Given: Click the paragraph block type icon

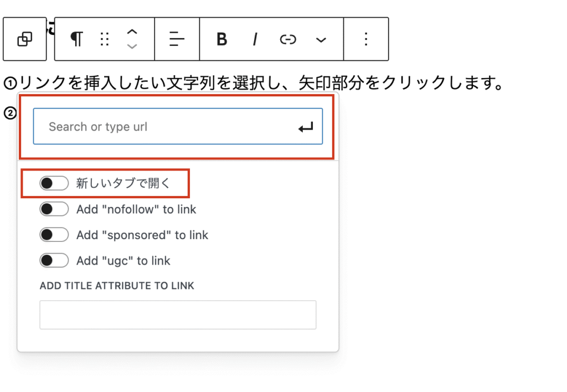Looking at the screenshot, I should (76, 39).
